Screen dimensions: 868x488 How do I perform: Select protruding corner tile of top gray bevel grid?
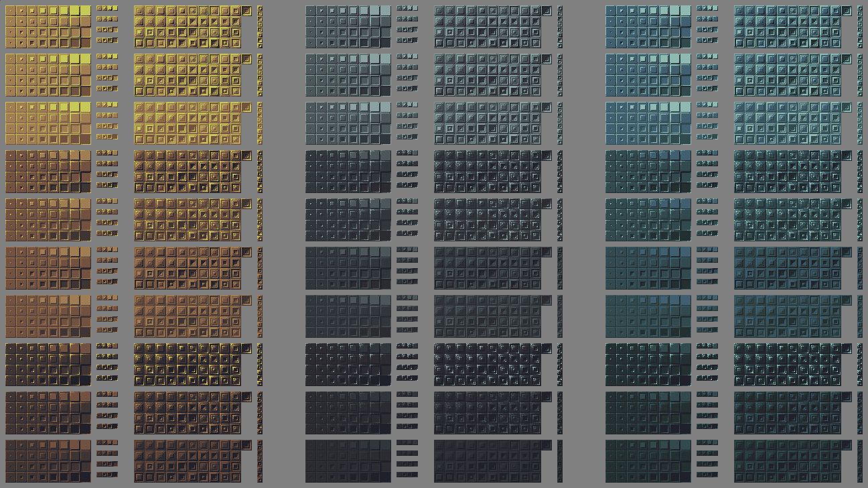click(547, 11)
